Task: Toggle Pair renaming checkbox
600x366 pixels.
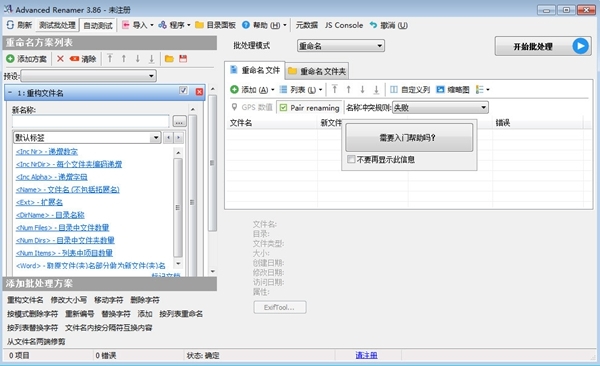Action: (283, 108)
